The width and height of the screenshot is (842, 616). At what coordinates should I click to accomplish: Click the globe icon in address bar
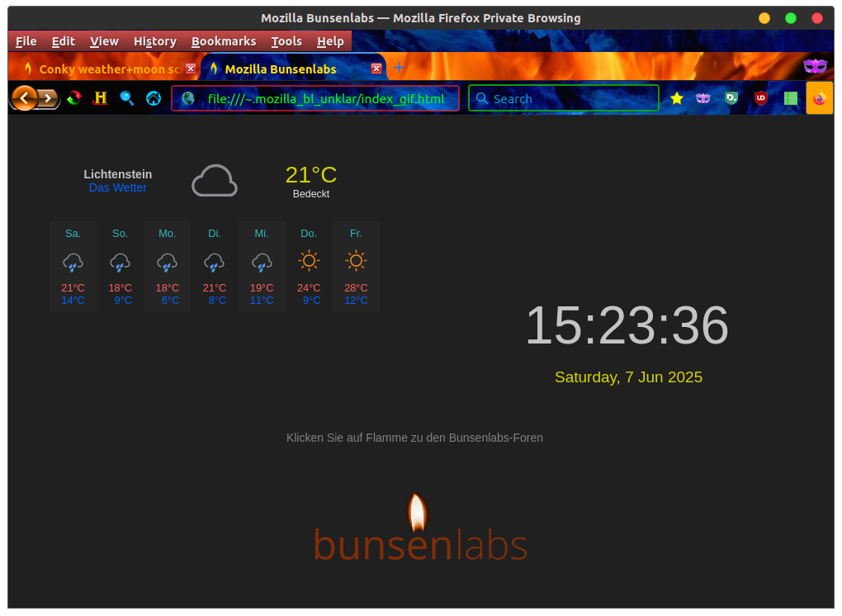(188, 98)
